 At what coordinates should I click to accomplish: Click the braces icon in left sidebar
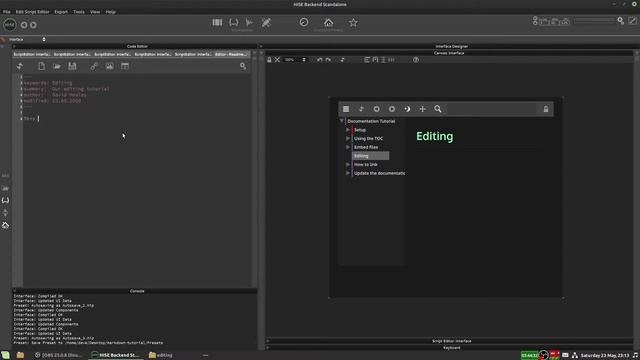click(5, 200)
